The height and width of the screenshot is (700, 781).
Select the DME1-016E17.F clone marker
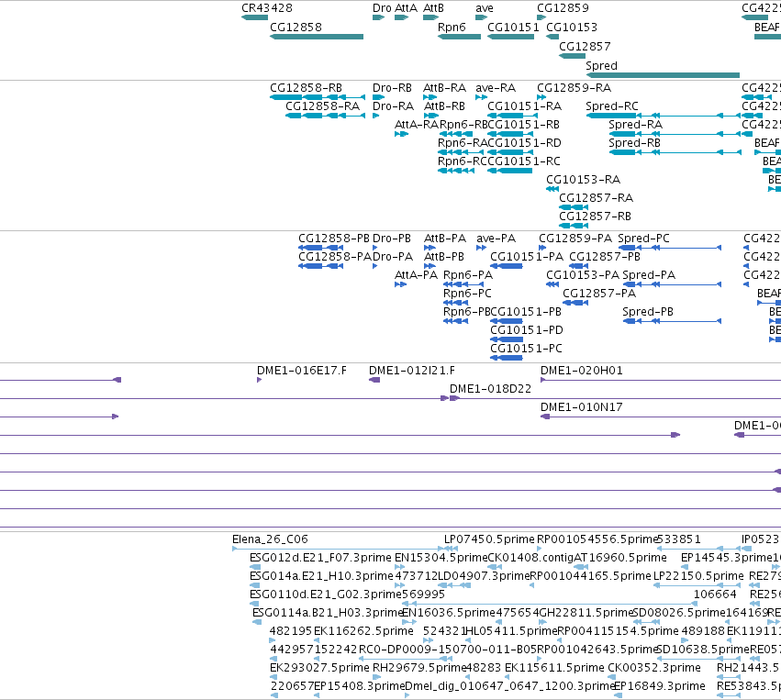(259, 381)
